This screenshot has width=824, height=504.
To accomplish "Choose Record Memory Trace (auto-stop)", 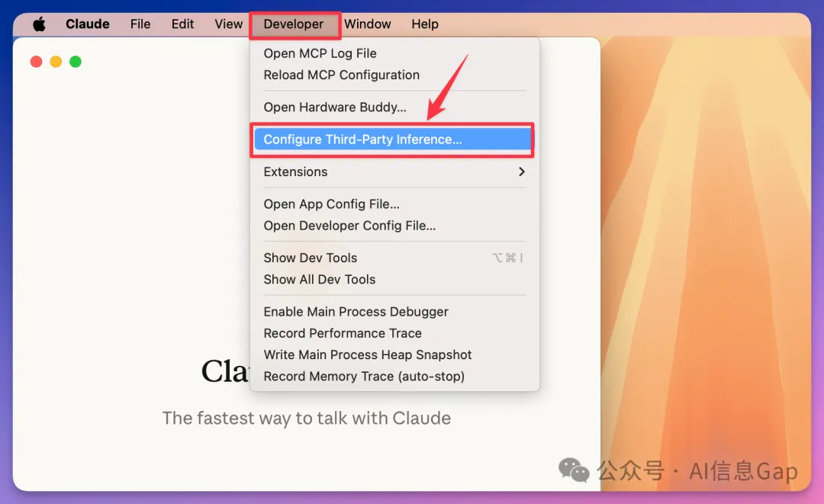I will (x=363, y=377).
